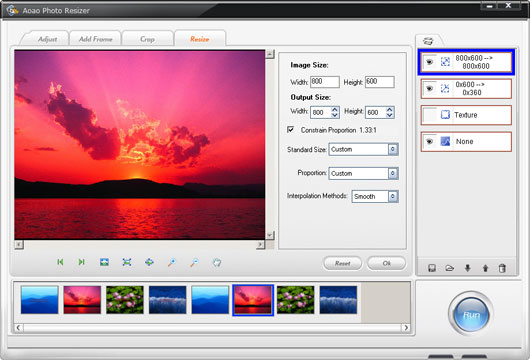
Task: Click the Reset button
Action: click(x=342, y=263)
